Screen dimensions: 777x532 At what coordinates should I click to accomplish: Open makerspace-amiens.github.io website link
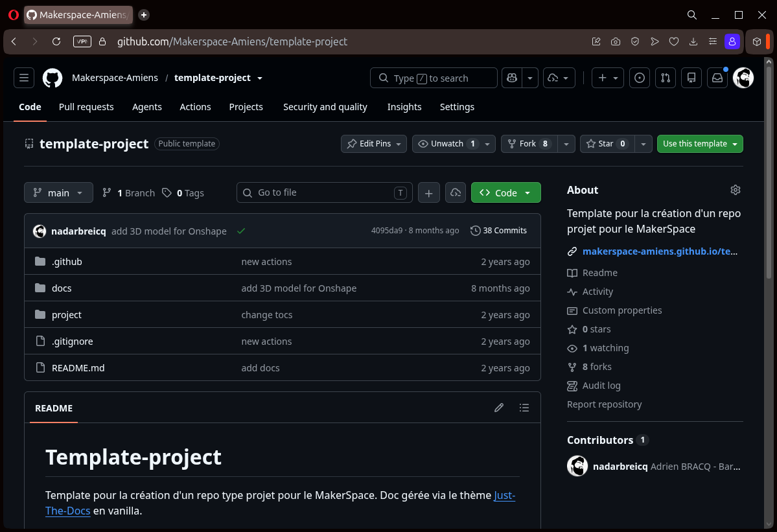click(x=660, y=251)
